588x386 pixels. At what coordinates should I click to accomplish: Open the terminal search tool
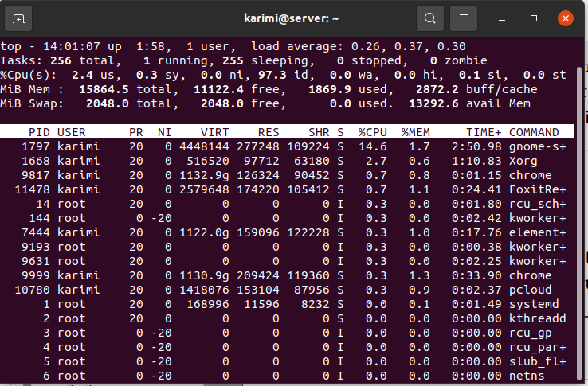[x=430, y=18]
